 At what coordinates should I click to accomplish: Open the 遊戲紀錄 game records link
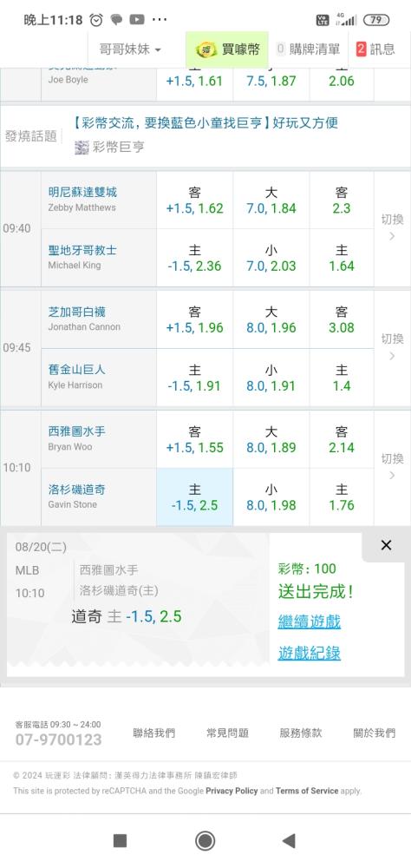pyautogui.click(x=310, y=653)
